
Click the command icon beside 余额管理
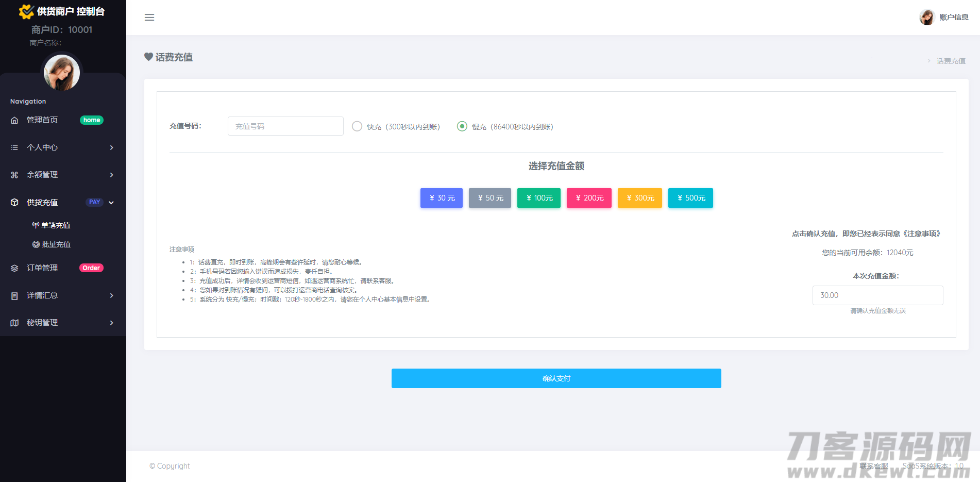tap(14, 175)
